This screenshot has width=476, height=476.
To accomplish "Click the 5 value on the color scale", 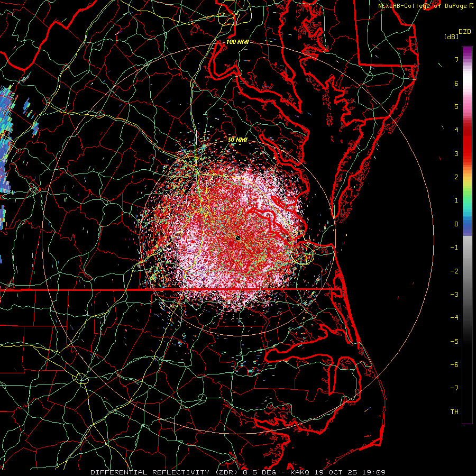I will click(x=456, y=106).
